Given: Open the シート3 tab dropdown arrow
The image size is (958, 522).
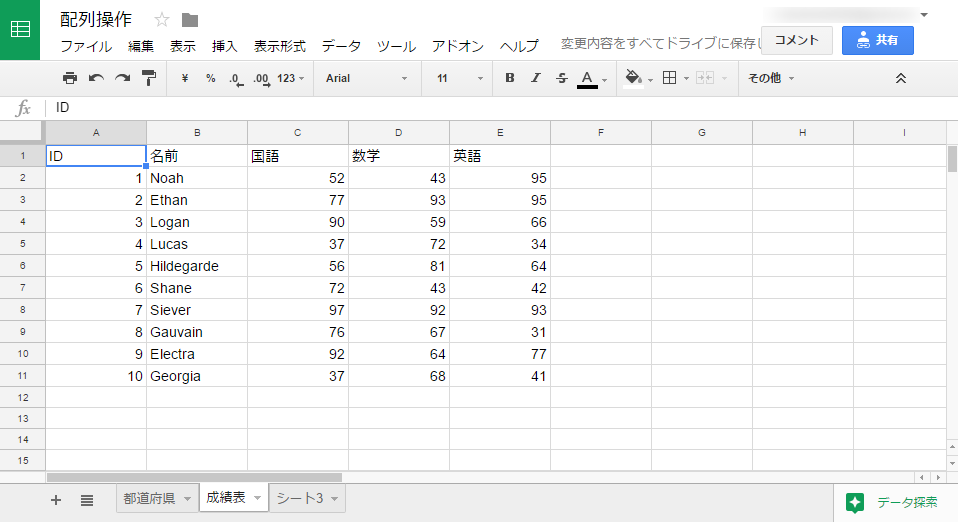Looking at the screenshot, I should click(x=334, y=499).
